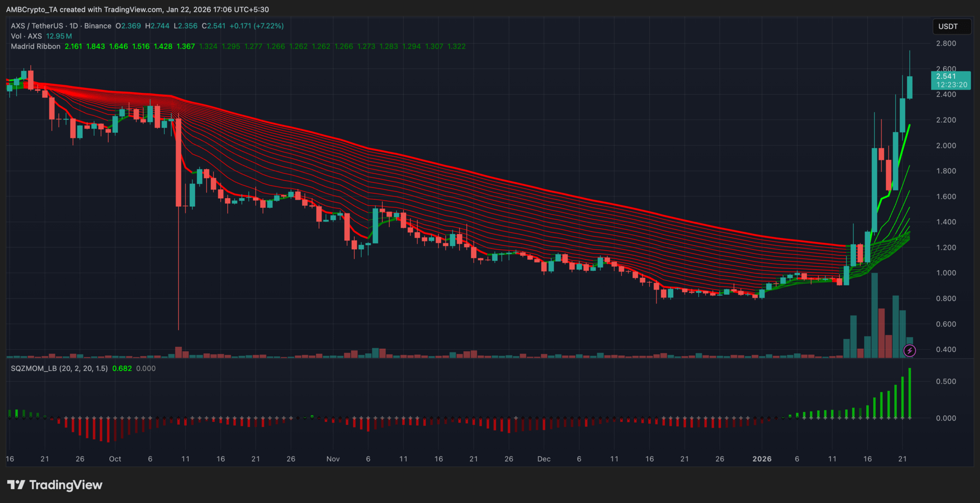Click the volume value 12.95 M
Image resolution: width=980 pixels, height=503 pixels.
59,36
